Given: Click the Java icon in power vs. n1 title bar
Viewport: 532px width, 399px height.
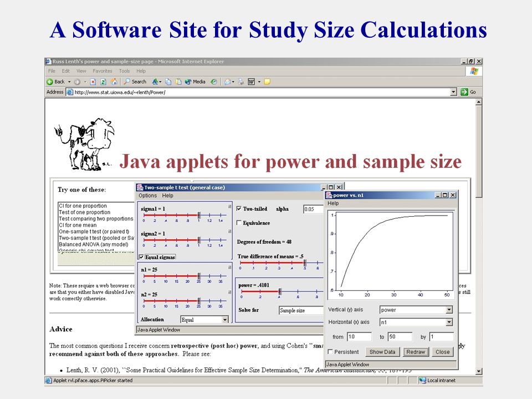Looking at the screenshot, I should [x=329, y=195].
